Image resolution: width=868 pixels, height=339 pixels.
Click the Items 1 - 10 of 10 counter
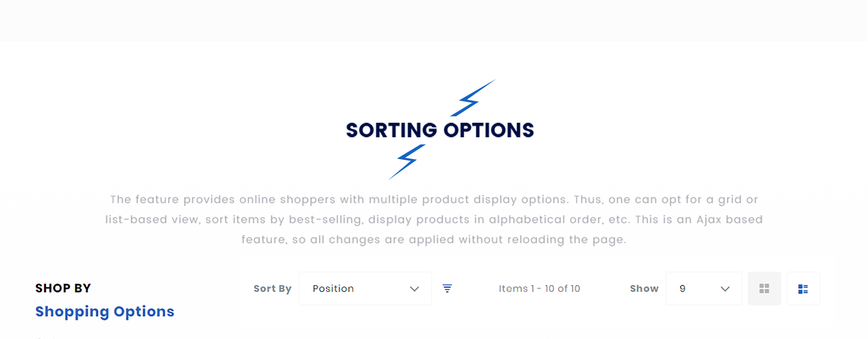(539, 288)
